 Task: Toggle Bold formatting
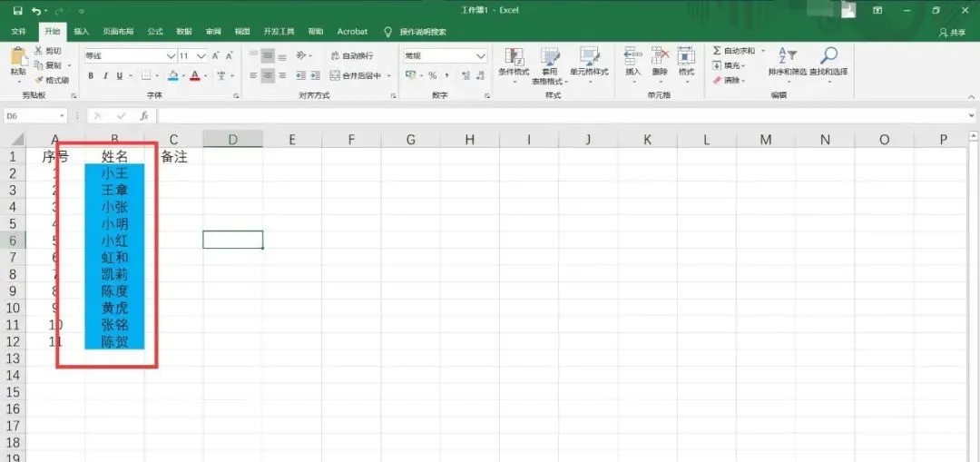tap(91, 75)
